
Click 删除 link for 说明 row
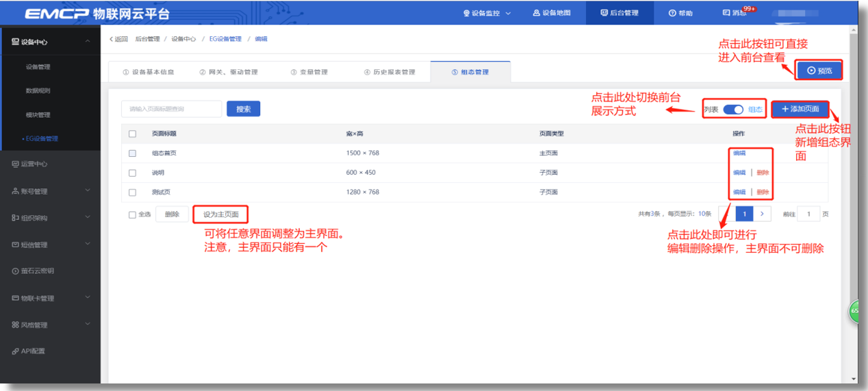coord(763,173)
